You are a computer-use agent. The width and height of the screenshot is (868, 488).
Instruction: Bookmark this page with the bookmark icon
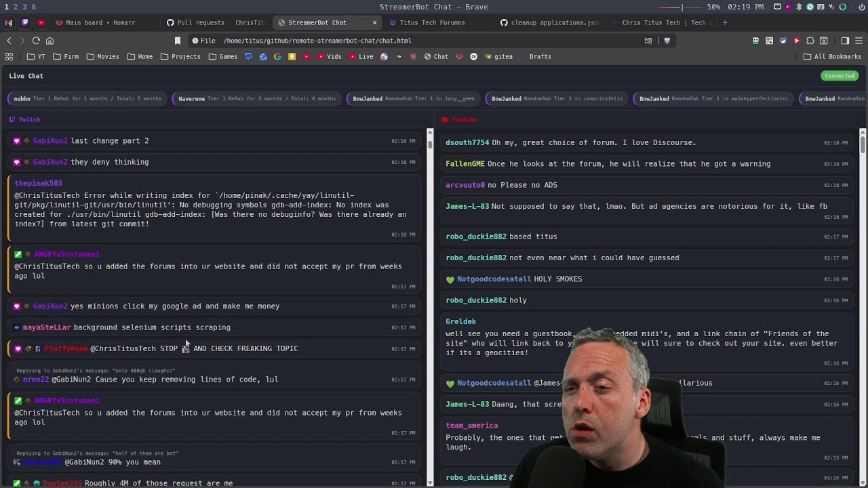[178, 41]
